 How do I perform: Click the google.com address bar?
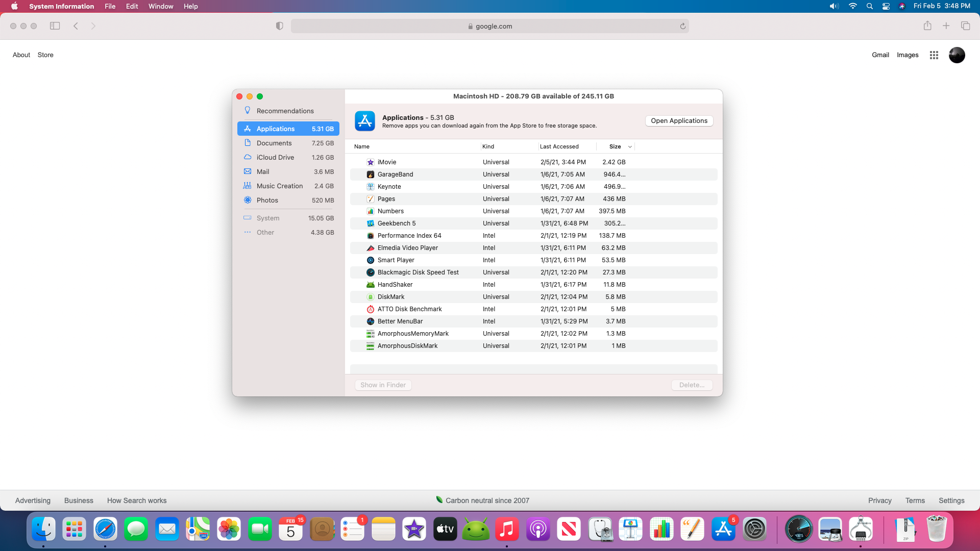[489, 26]
